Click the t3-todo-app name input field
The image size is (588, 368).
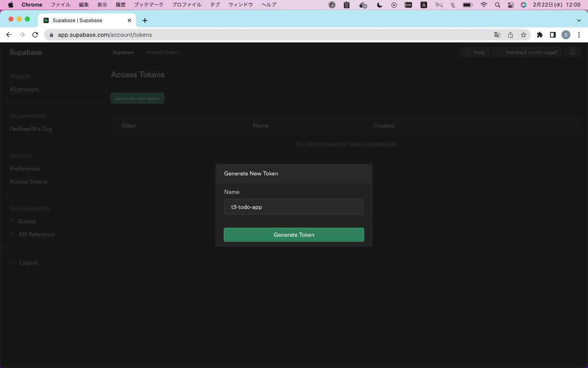pos(294,207)
